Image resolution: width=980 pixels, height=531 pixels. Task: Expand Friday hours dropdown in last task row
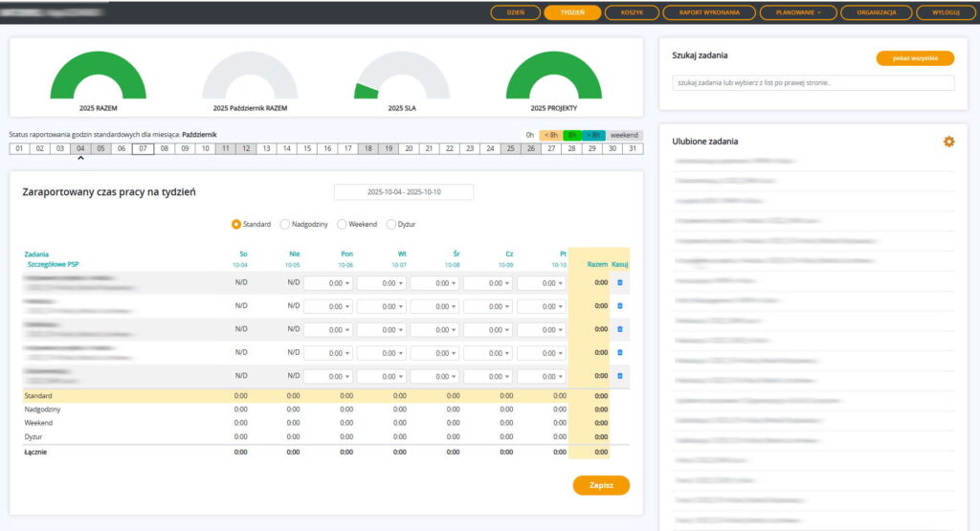(x=541, y=376)
